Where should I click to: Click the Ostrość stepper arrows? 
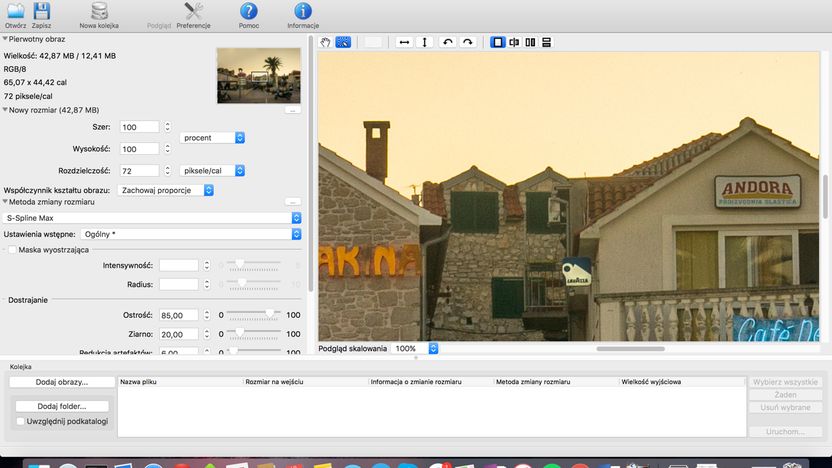[206, 315]
